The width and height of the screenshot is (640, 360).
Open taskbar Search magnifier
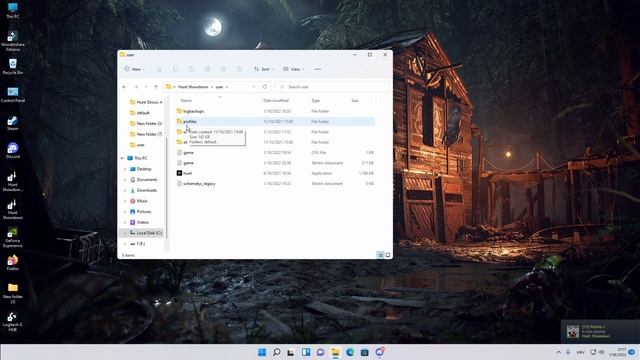277,352
